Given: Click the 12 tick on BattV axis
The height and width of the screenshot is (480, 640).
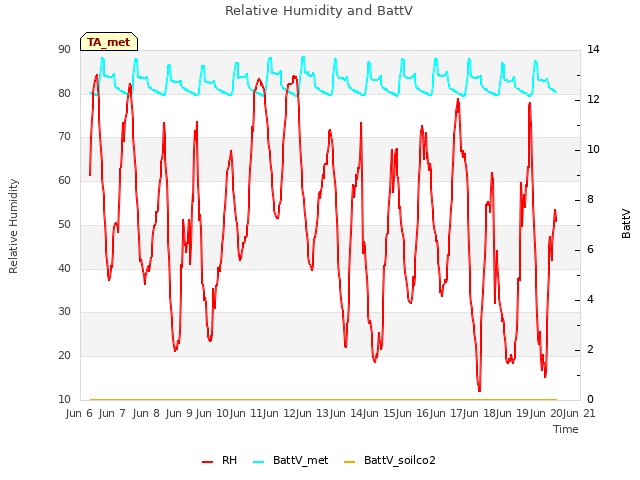Looking at the screenshot, I should click(593, 100).
